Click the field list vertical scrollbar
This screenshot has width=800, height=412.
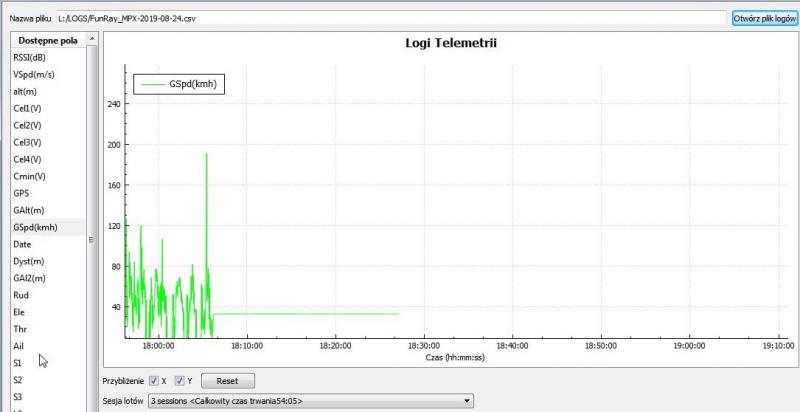click(93, 200)
